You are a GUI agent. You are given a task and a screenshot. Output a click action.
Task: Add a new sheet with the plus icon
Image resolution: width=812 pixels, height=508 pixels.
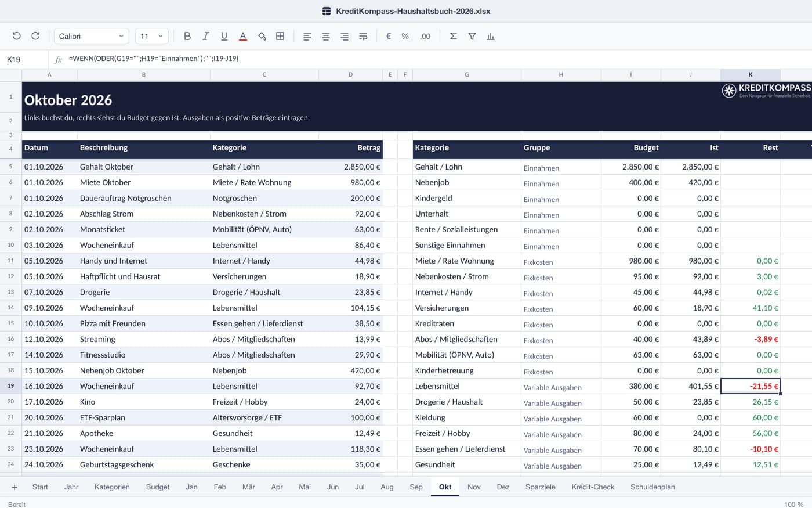(x=14, y=487)
